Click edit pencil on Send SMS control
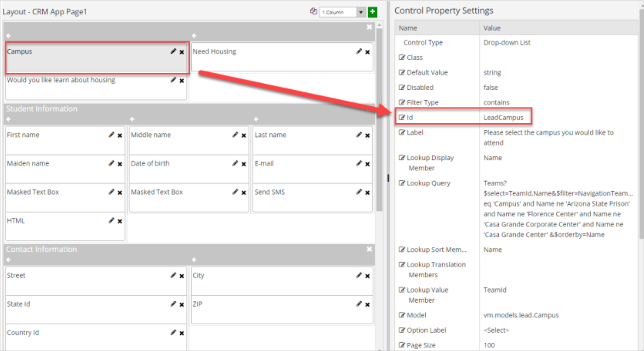The image size is (644, 351). pos(359,192)
